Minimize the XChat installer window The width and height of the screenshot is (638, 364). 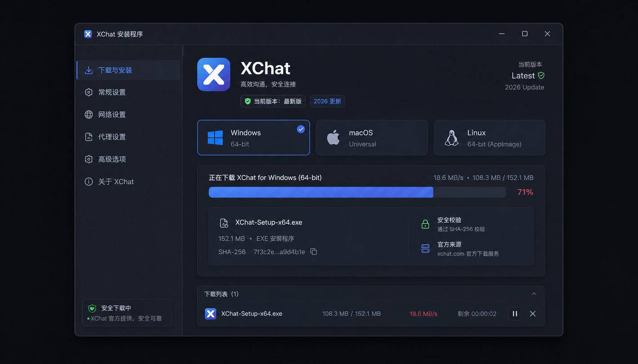coord(502,34)
